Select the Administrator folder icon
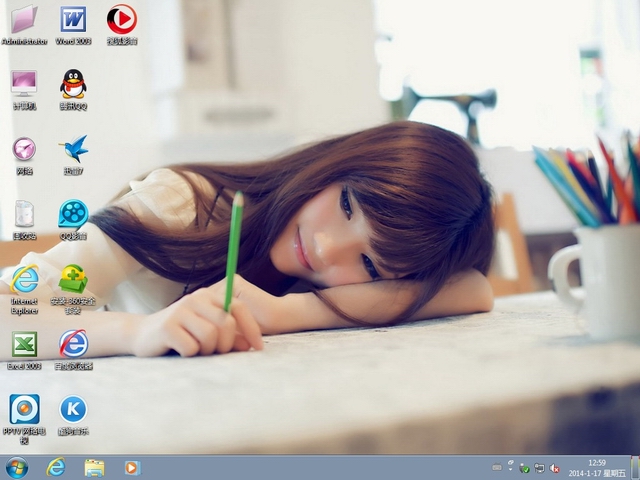The height and width of the screenshot is (480, 640). (x=24, y=19)
